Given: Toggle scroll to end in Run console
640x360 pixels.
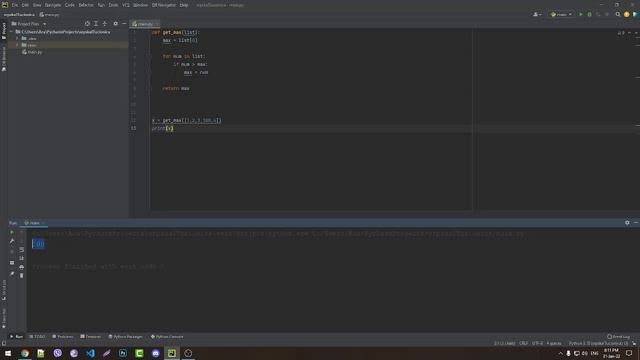Looking at the screenshot, I should coord(22,258).
